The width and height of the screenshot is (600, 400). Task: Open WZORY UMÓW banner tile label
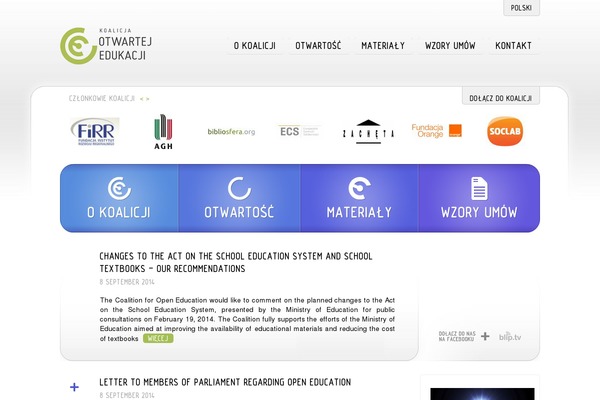click(x=479, y=212)
